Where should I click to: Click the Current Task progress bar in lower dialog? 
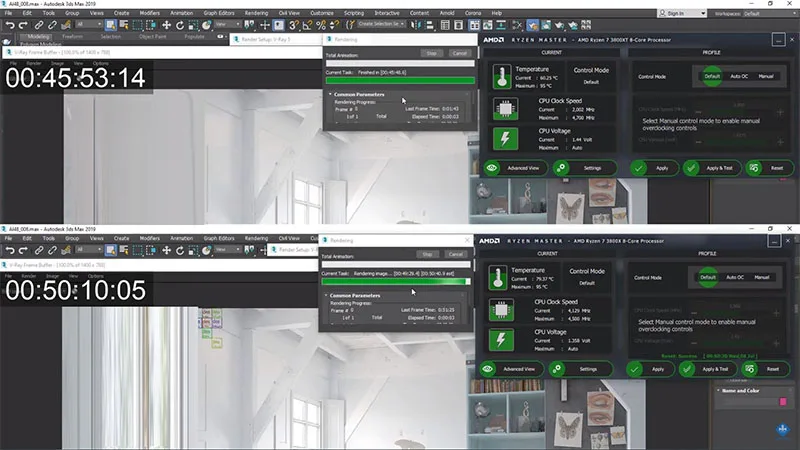click(x=396, y=281)
